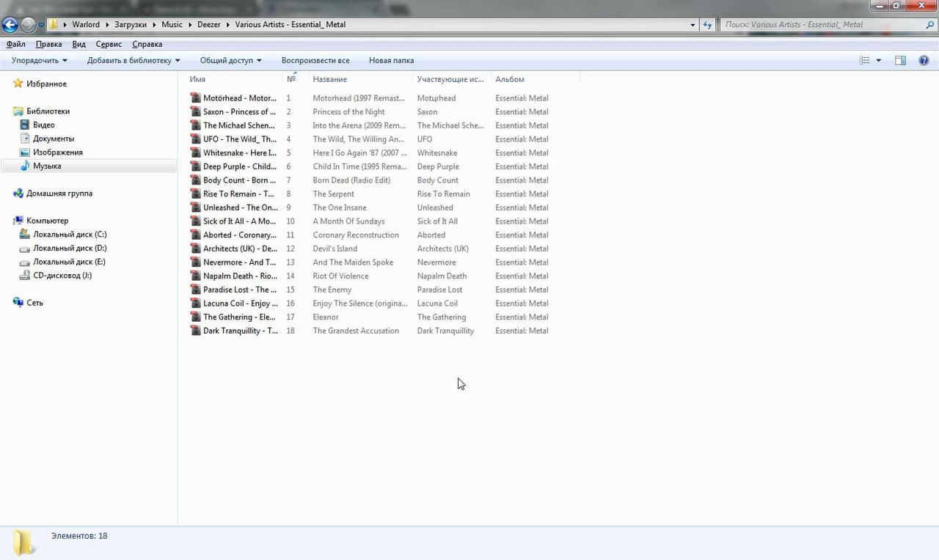Select The Gathering - Ele file
The image size is (939, 560).
point(234,317)
